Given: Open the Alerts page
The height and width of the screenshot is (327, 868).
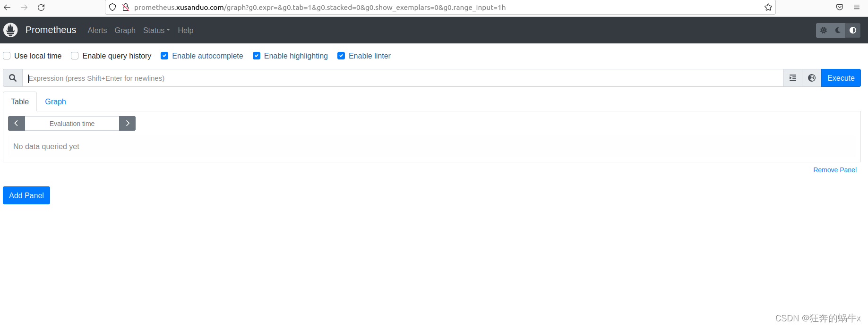Looking at the screenshot, I should (97, 30).
